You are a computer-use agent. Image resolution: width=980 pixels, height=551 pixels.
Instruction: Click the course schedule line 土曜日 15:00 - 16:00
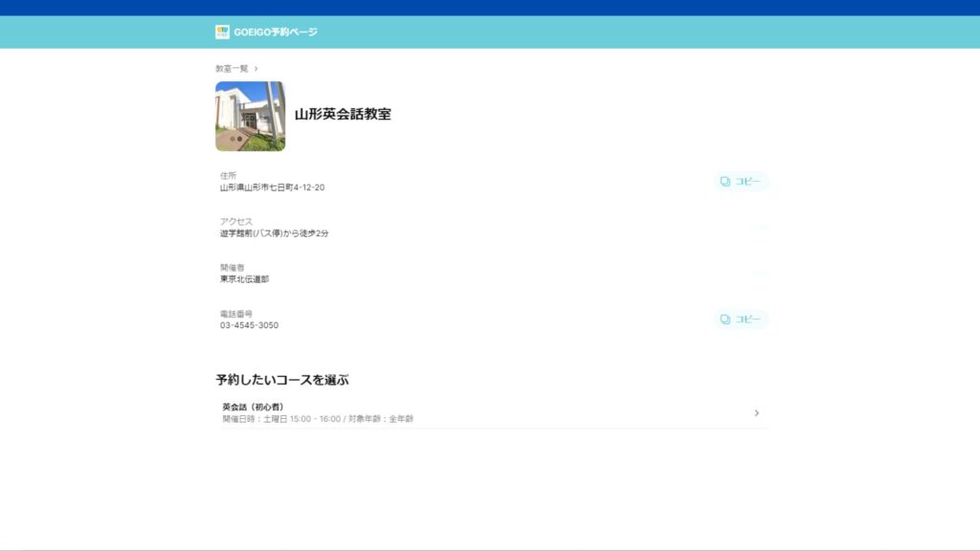coord(301,419)
